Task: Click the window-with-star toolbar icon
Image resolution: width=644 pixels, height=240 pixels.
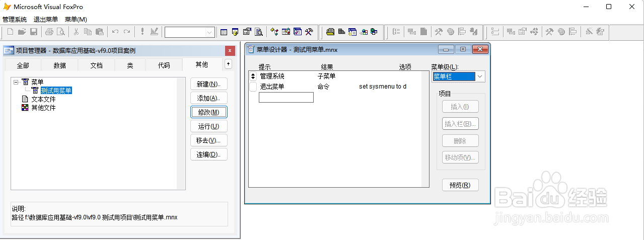Action: [352, 32]
